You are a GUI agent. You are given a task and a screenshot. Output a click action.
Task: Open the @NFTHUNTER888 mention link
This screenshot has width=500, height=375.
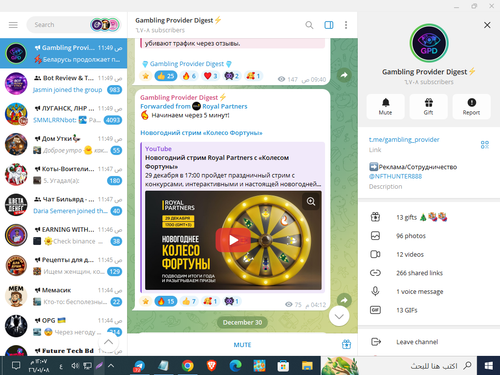point(395,176)
